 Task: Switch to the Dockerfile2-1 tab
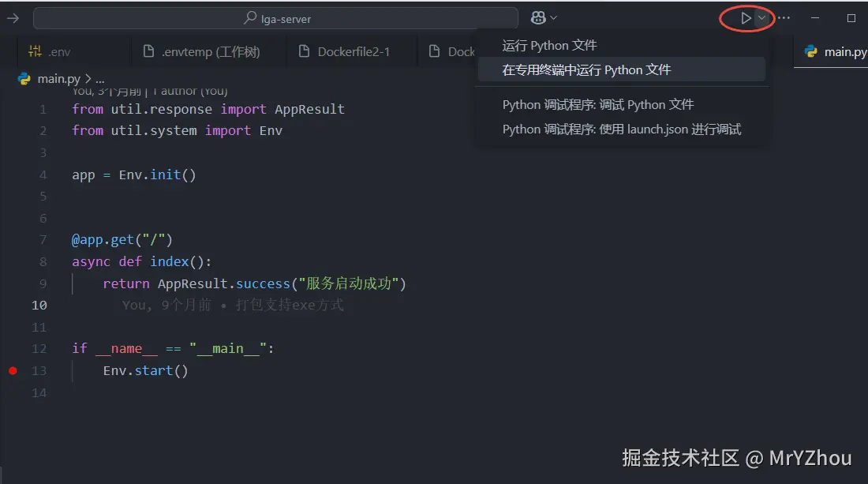354,51
